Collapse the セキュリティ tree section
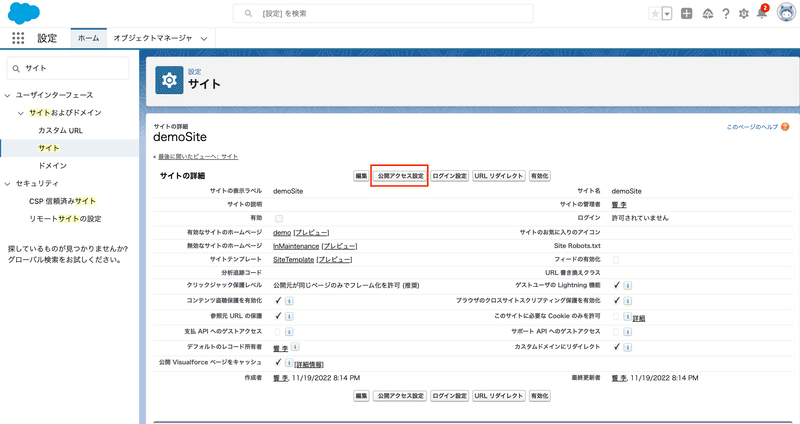Viewport: 800px width, 424px height. [x=7, y=184]
